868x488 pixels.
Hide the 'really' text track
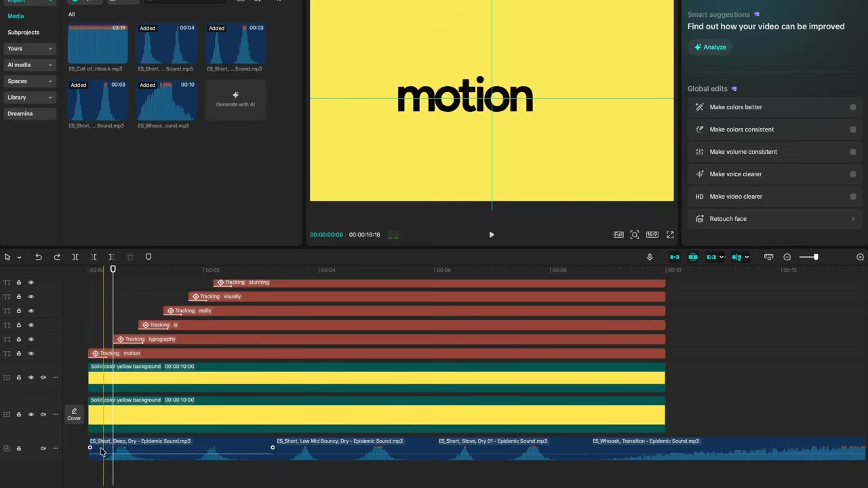point(31,311)
